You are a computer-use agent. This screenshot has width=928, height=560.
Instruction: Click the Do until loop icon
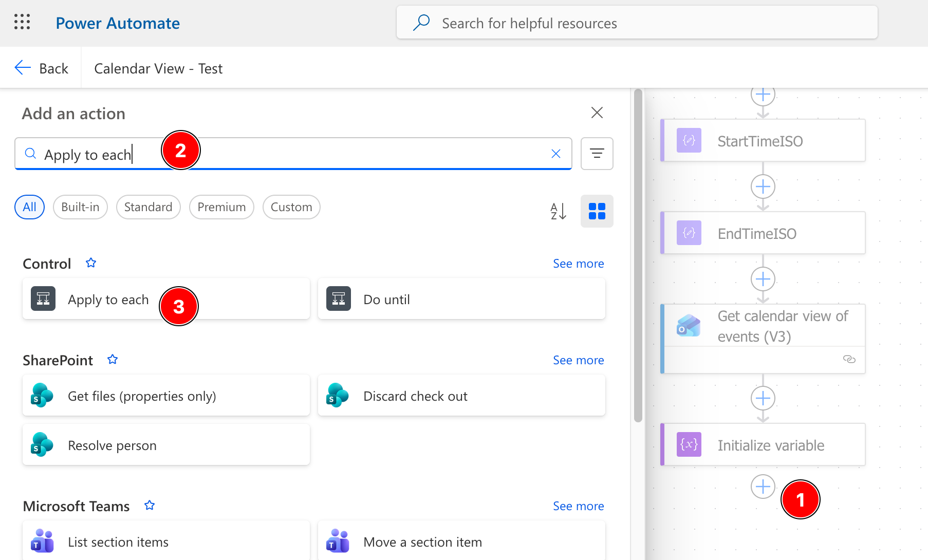(x=339, y=299)
